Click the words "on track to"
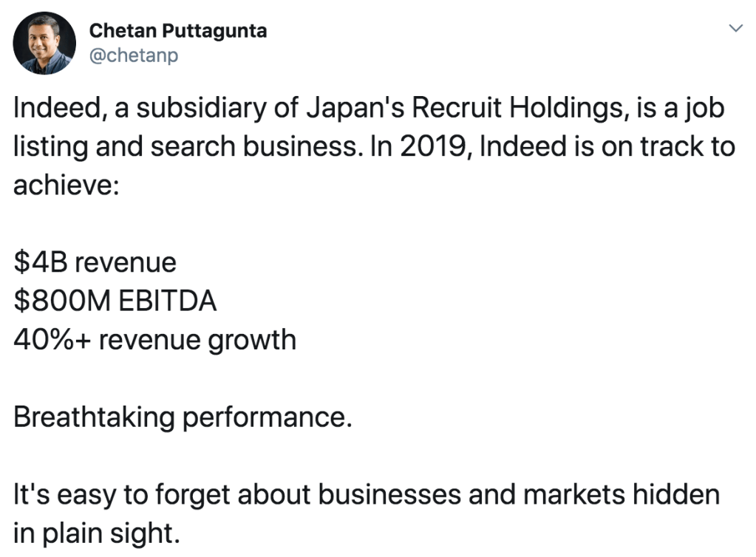Screen dimensions: 756x557 coord(664,146)
